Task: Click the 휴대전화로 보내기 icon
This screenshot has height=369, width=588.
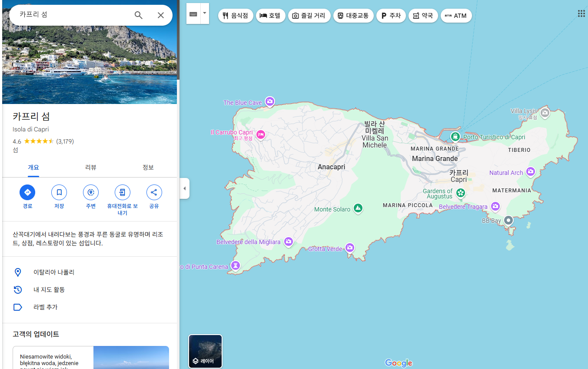Action: (x=123, y=192)
